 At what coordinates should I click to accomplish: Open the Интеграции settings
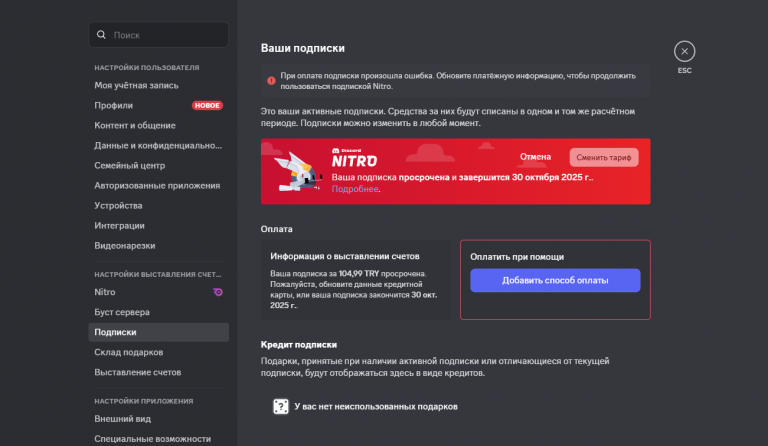(x=158, y=226)
